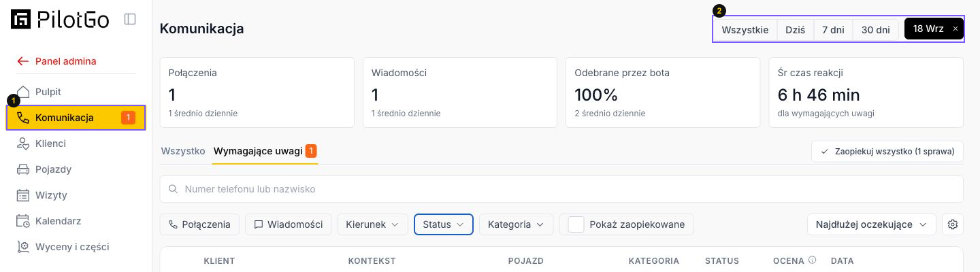Viewport: 980px width, 272px height.
Task: Click the Komunikacja page heading
Action: tap(202, 29)
